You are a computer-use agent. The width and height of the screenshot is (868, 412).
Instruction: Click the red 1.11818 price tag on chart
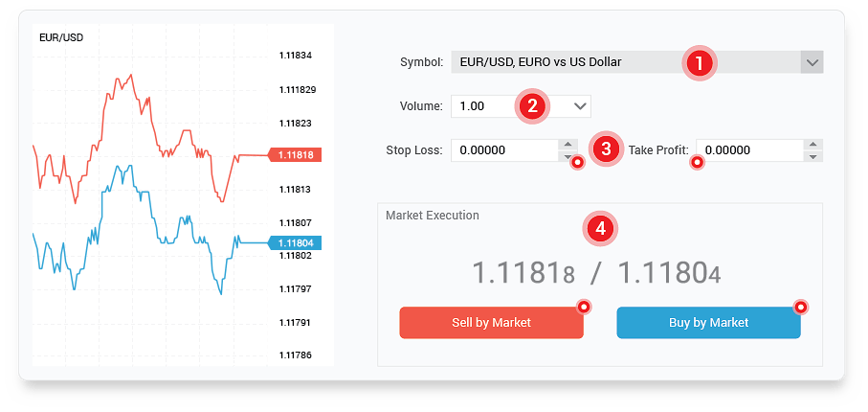click(x=295, y=155)
